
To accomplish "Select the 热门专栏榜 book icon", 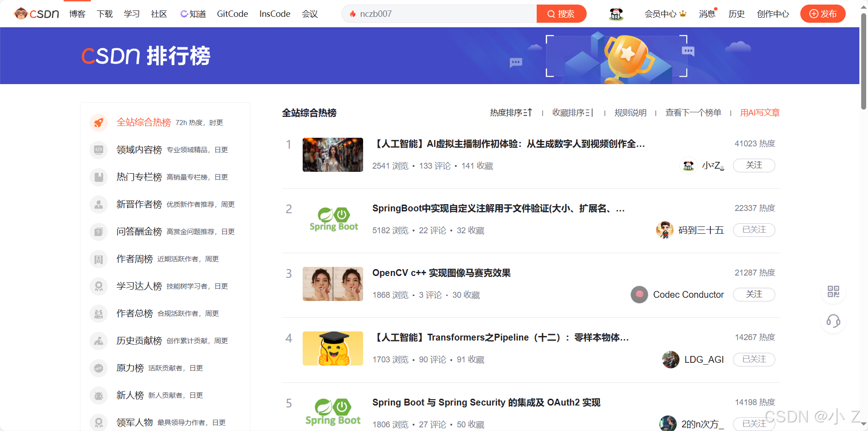I will [x=99, y=177].
